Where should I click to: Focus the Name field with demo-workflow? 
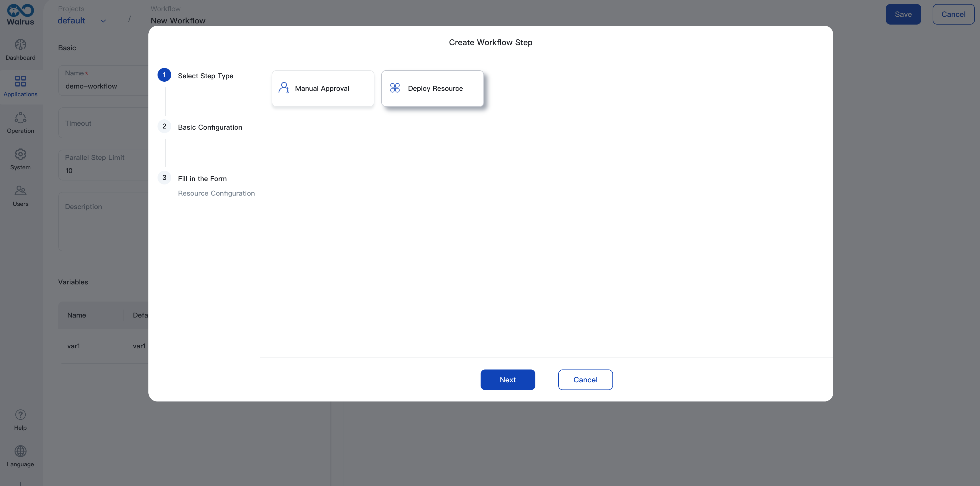[x=104, y=80]
